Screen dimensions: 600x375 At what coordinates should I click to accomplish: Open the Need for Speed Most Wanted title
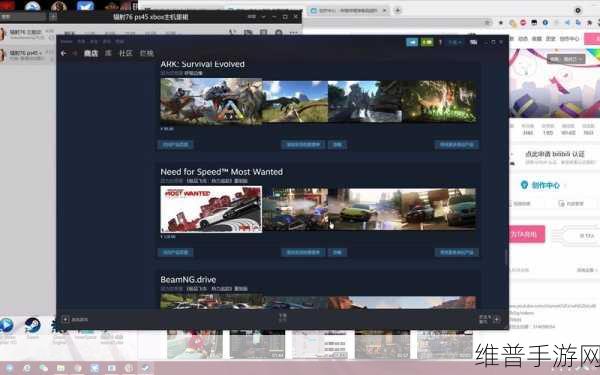click(222, 172)
